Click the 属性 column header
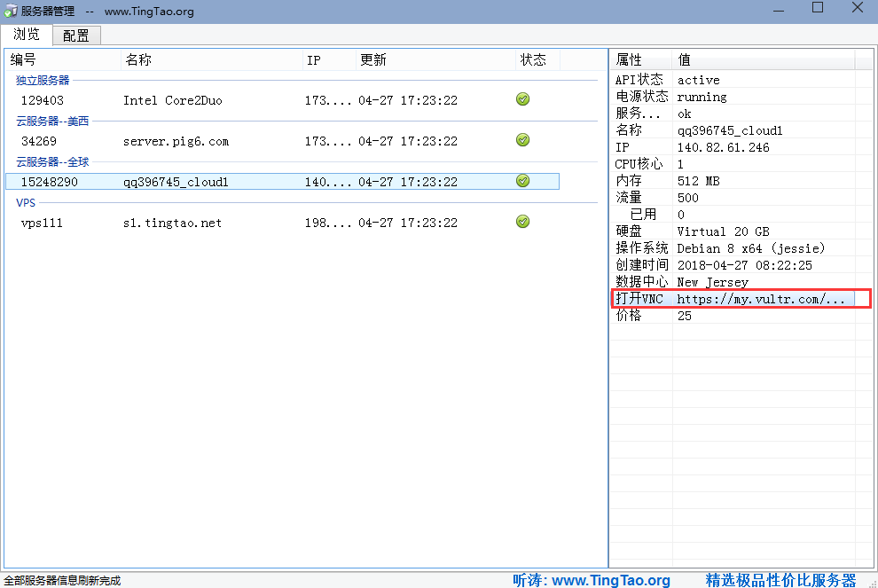 pos(641,60)
